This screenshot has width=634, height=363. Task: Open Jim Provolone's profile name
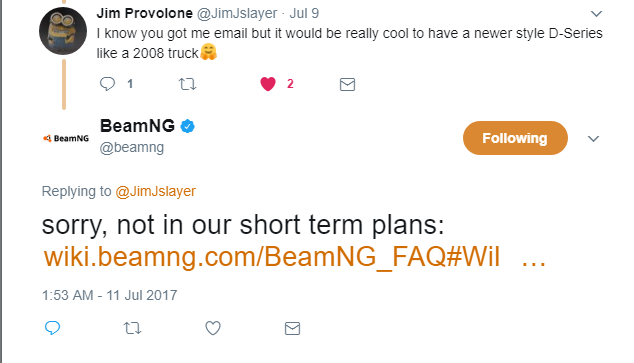click(145, 13)
